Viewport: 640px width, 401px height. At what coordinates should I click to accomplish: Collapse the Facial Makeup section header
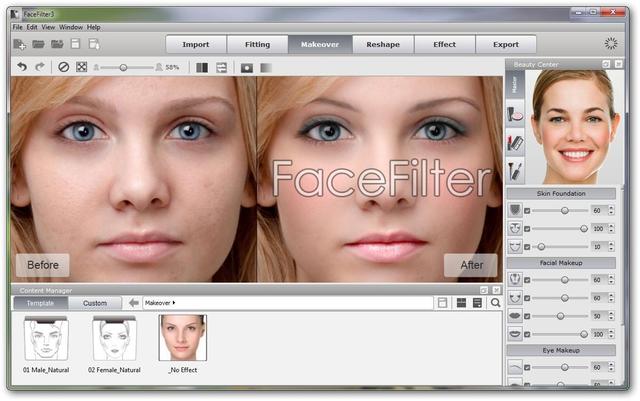pyautogui.click(x=561, y=263)
